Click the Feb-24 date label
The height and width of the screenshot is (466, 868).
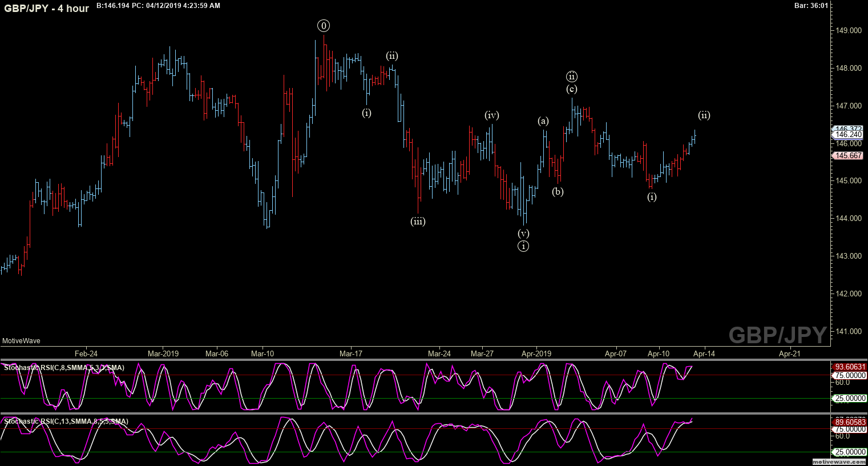click(86, 353)
